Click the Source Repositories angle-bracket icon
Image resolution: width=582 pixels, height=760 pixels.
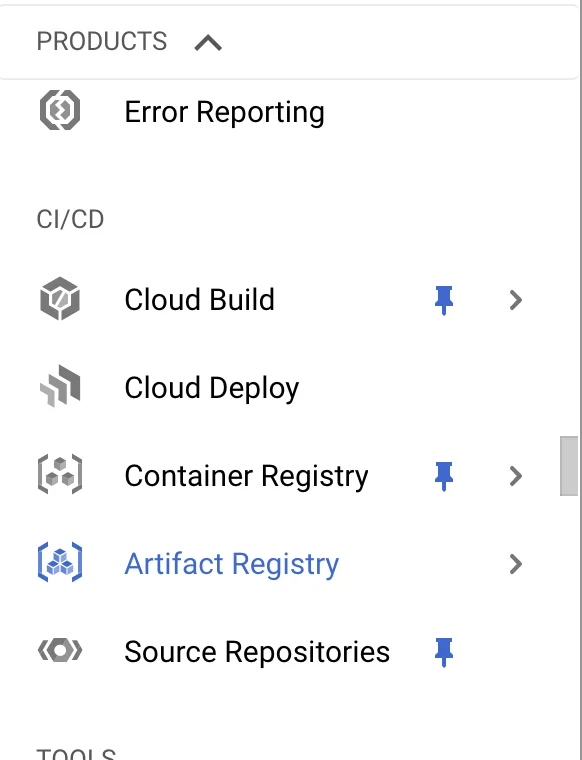click(x=60, y=650)
